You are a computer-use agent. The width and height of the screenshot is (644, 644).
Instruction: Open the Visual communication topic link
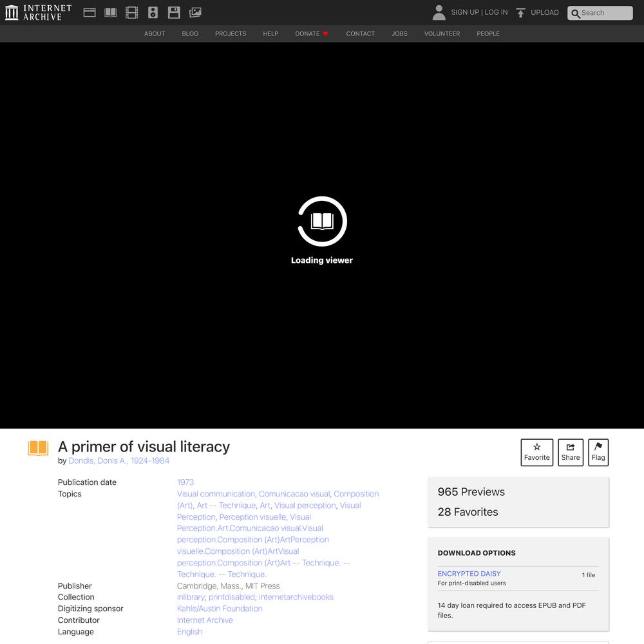216,494
